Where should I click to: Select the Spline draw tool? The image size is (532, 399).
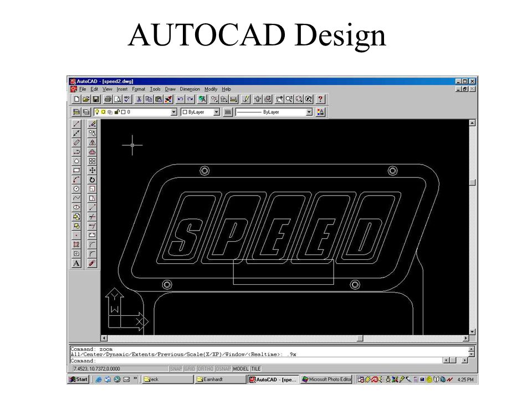pyautogui.click(x=76, y=198)
